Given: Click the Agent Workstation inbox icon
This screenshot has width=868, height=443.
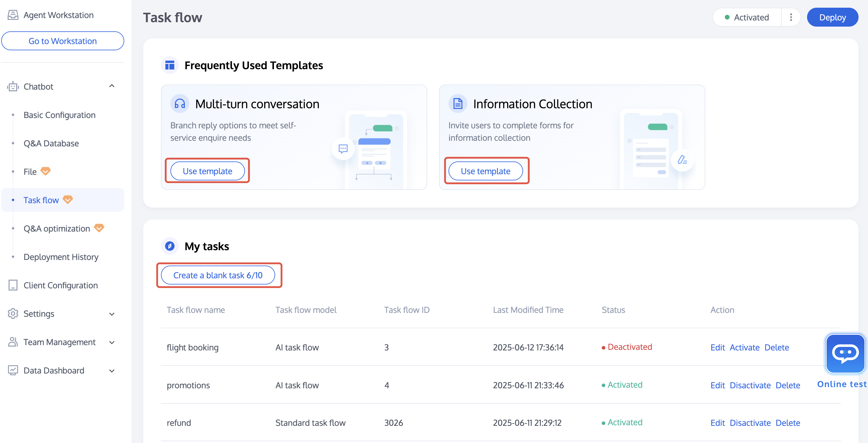Looking at the screenshot, I should pyautogui.click(x=13, y=15).
